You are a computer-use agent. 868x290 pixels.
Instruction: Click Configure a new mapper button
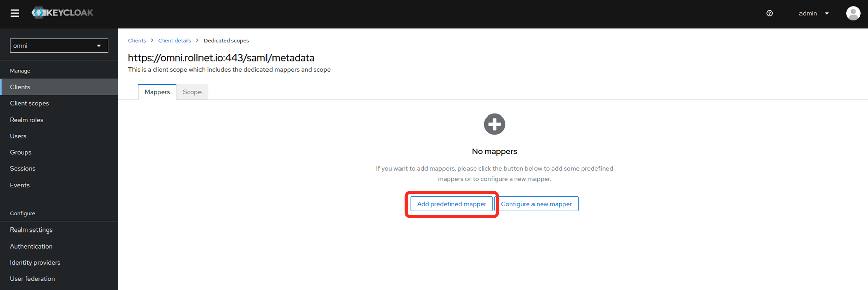[536, 204]
